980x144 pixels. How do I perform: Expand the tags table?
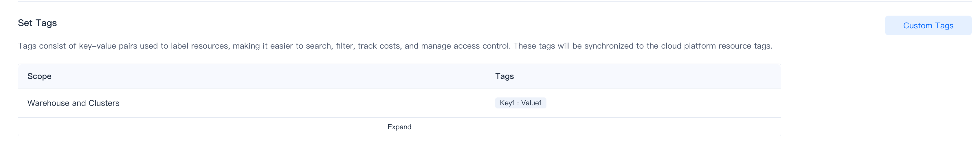click(x=399, y=127)
